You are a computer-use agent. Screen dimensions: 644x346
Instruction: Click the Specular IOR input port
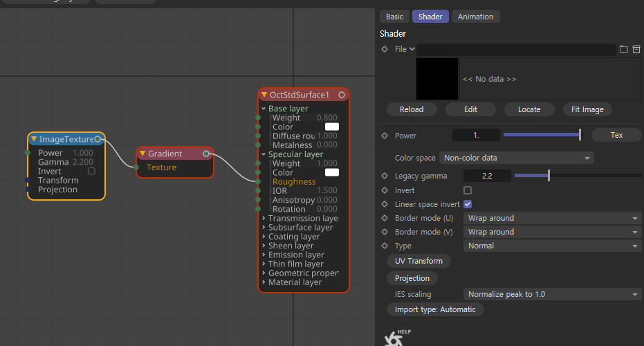258,190
